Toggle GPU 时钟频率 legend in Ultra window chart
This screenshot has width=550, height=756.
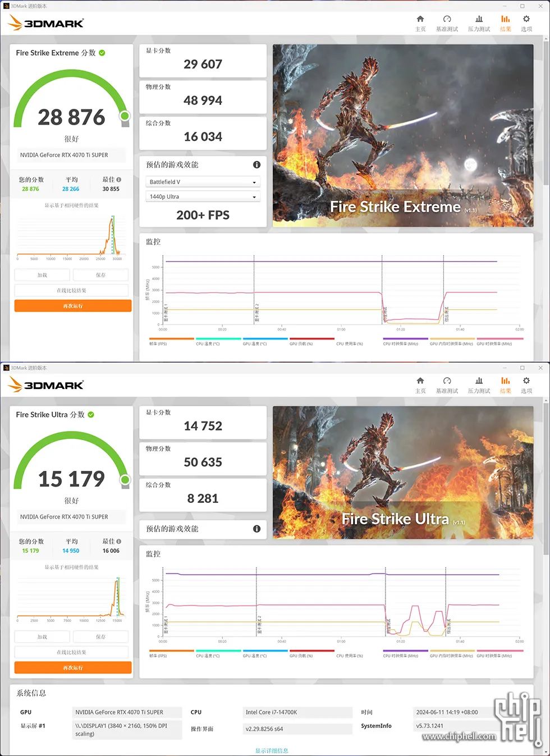(499, 653)
